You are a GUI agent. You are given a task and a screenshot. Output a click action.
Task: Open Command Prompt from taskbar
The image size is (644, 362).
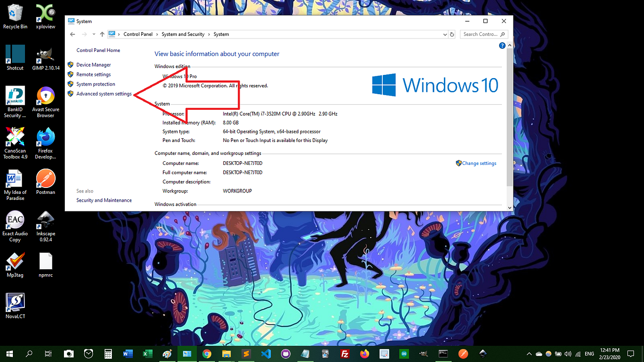tap(443, 354)
